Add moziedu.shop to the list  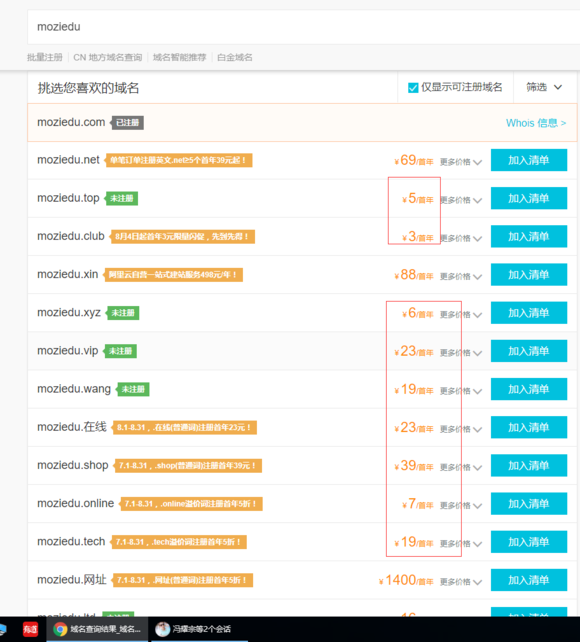[x=529, y=466]
